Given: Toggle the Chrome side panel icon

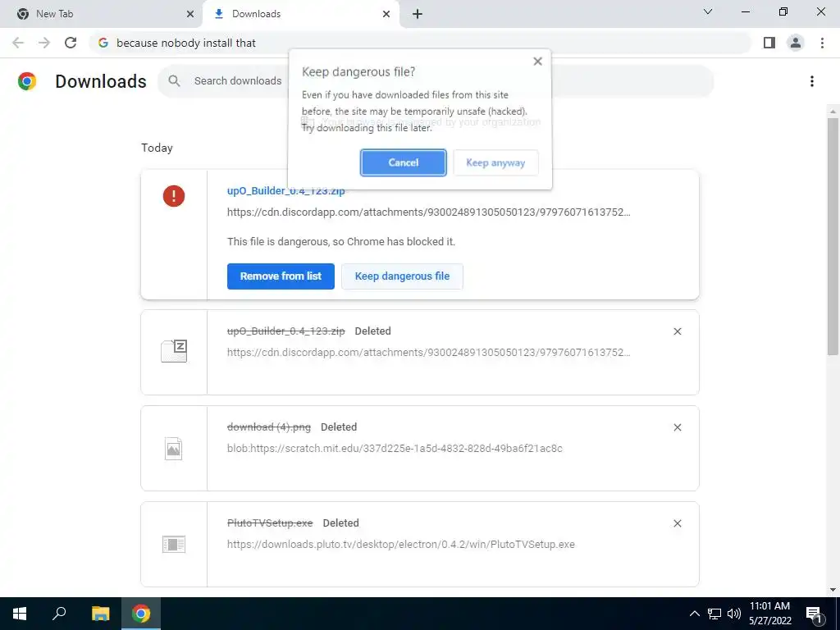Looking at the screenshot, I should 769,43.
